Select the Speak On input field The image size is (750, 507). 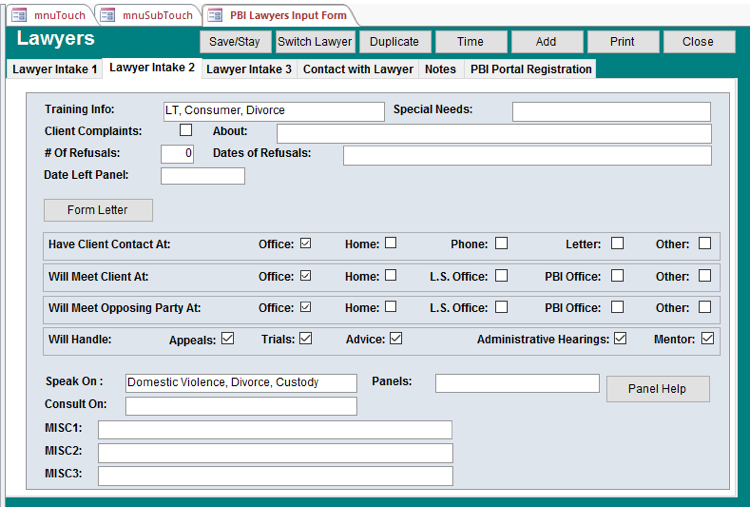[240, 383]
